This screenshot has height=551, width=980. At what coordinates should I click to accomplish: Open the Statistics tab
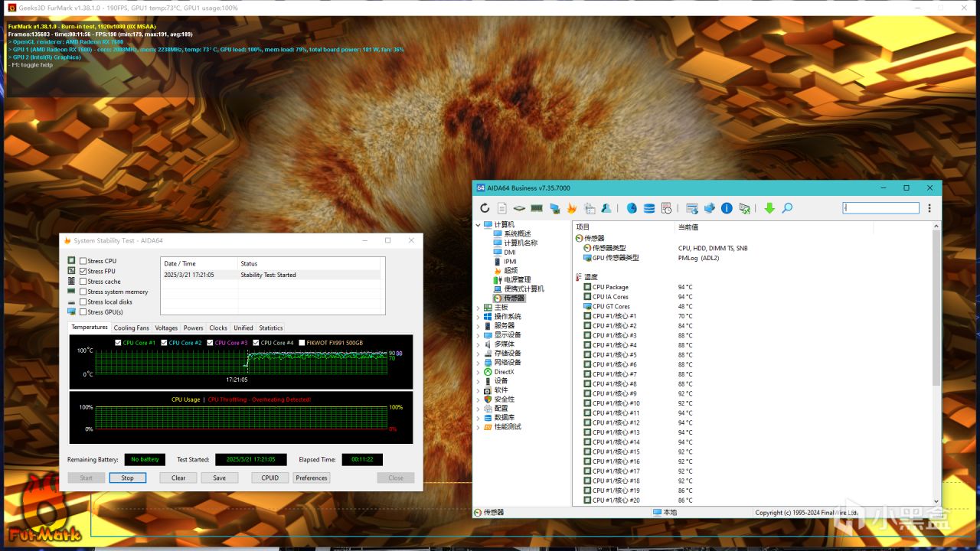coord(271,328)
